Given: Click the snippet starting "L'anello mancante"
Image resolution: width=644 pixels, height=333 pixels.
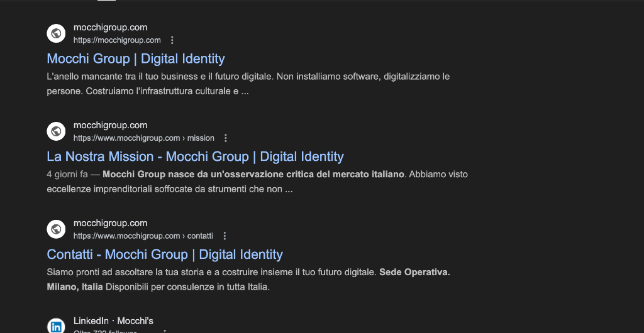Looking at the screenshot, I should pos(248,77).
